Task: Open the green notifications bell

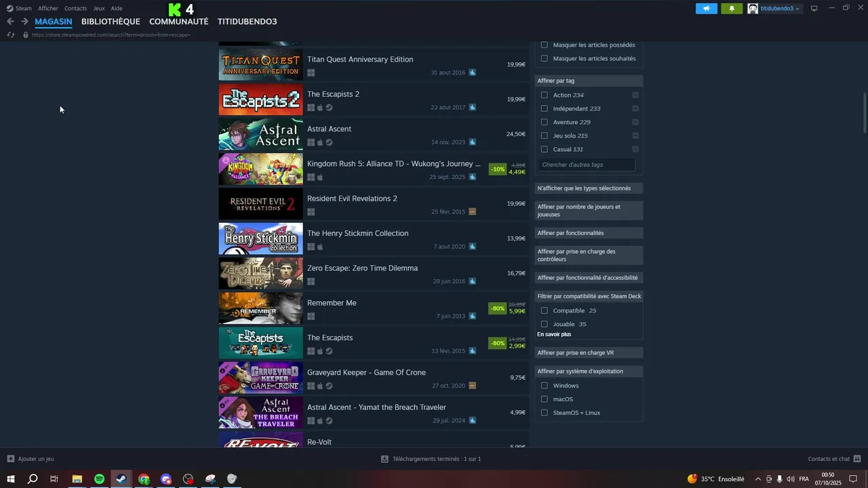Action: (732, 9)
